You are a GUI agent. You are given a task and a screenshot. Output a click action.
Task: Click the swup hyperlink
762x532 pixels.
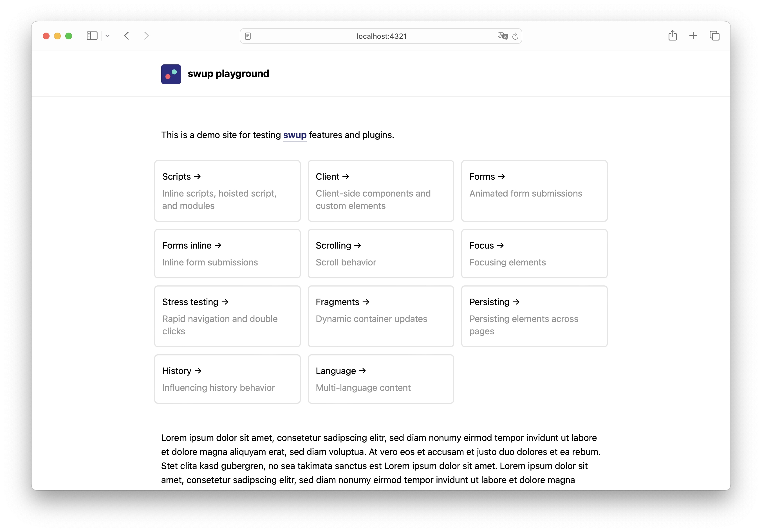click(x=294, y=135)
